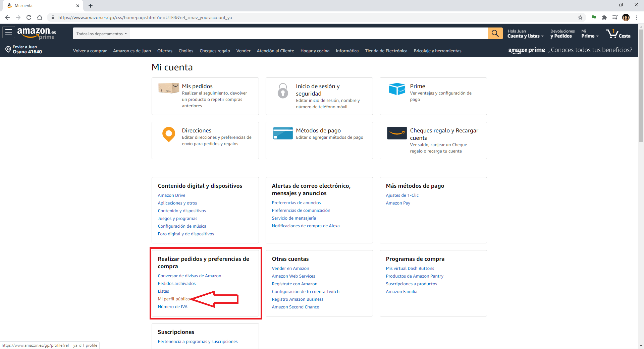
Task: Open Hogar y cocina category
Action: pyautogui.click(x=315, y=51)
